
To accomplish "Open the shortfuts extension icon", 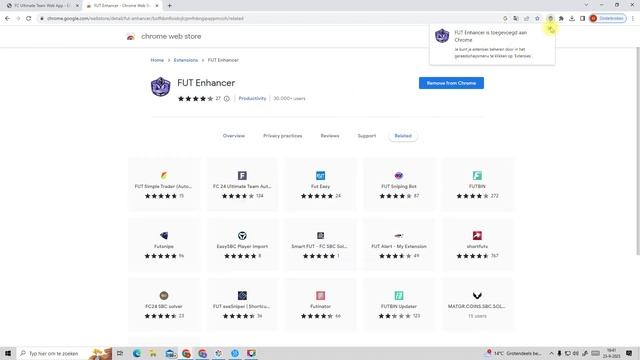I will coord(477,236).
